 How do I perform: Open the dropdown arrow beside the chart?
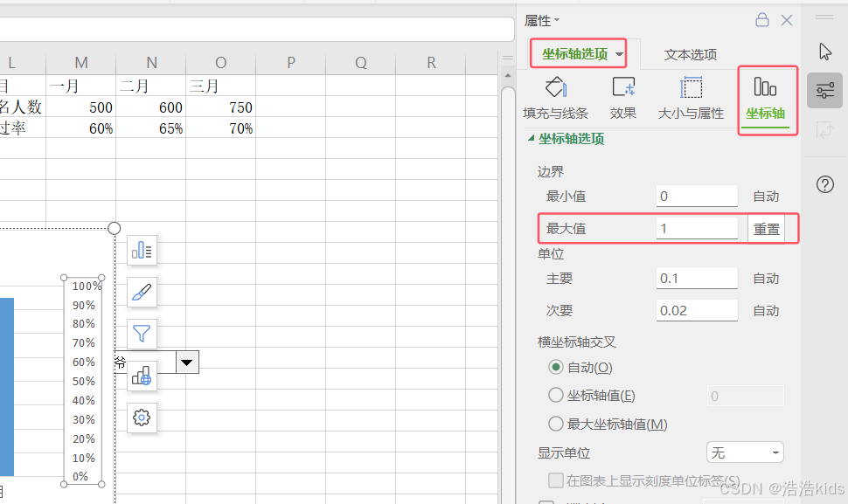point(186,362)
